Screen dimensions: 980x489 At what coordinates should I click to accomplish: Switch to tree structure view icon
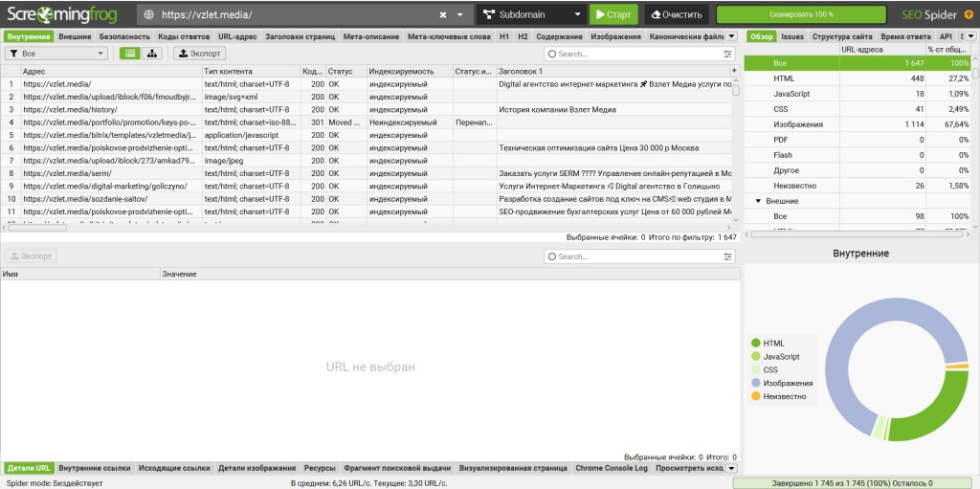[150, 54]
